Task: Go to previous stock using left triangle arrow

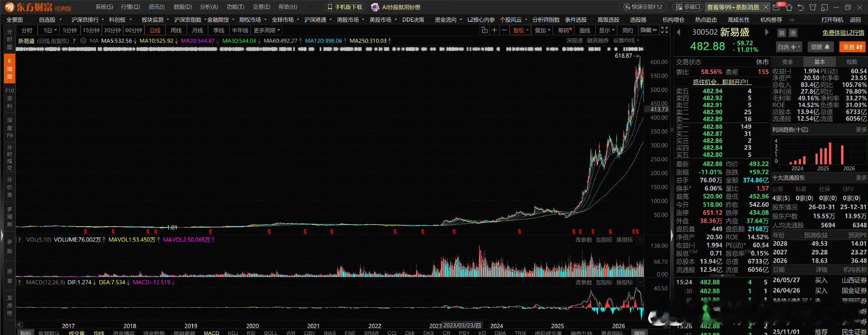Action: tap(679, 32)
